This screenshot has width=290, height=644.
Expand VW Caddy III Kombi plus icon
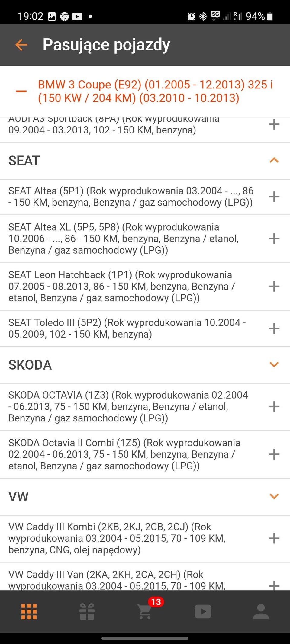(274, 538)
